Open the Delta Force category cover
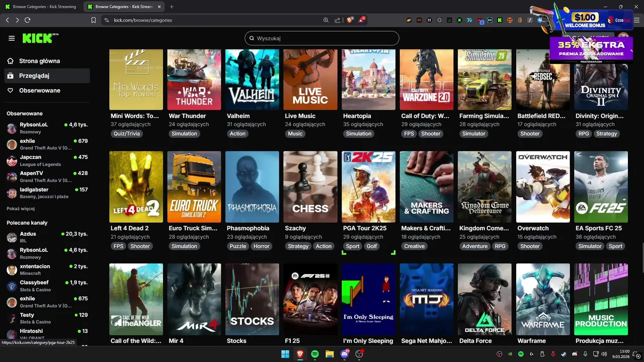 click(485, 299)
